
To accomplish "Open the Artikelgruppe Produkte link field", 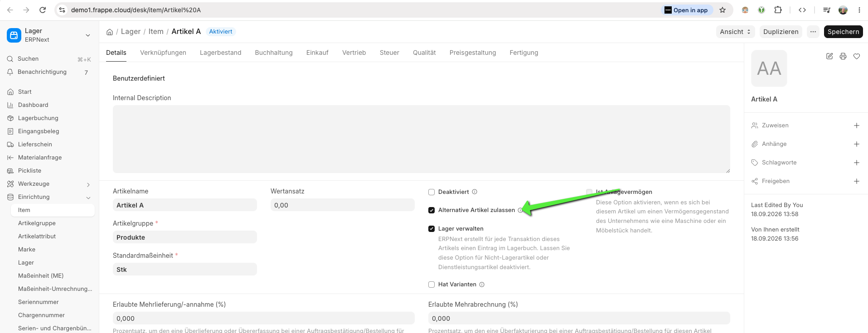I will click(x=184, y=237).
